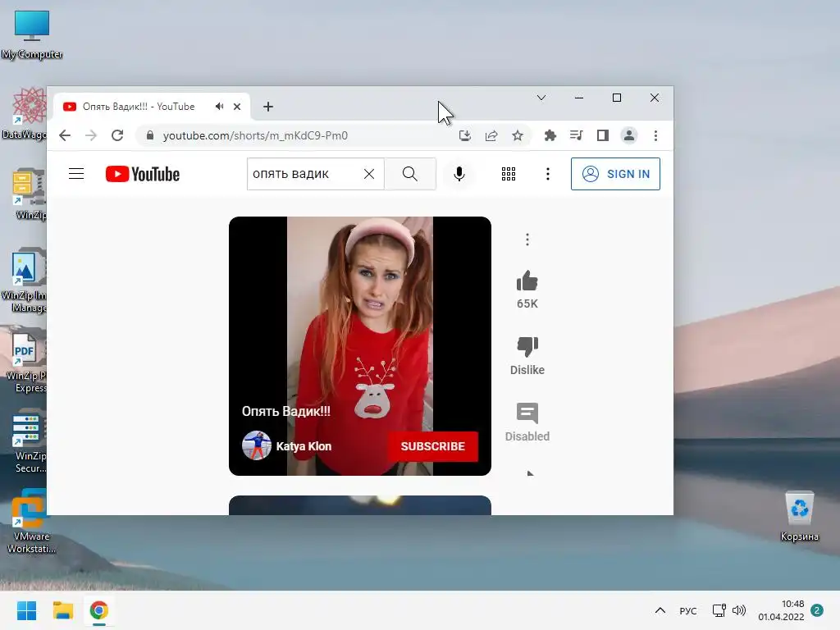840x630 pixels.
Task: Switch the РУС input language
Action: click(x=688, y=610)
